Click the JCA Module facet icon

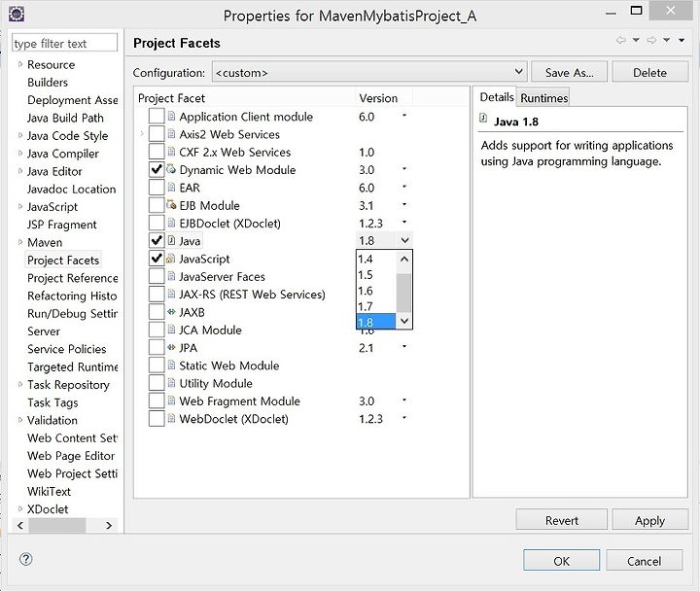[171, 330]
